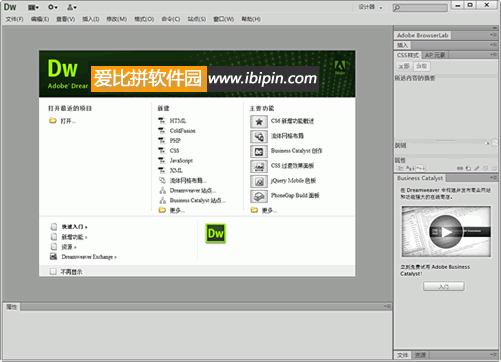Open the 查看(V) menu
The width and height of the screenshot is (501, 362).
[x=65, y=19]
